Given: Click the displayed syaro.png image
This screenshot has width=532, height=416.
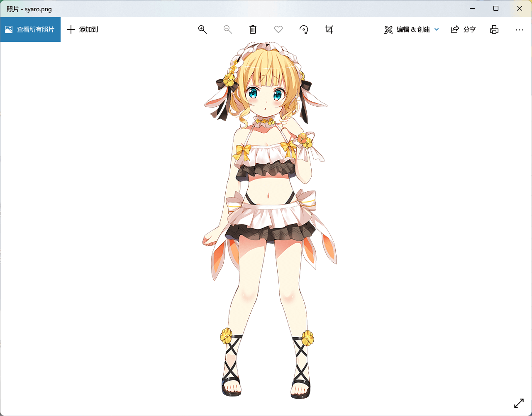Looking at the screenshot, I should (270, 220).
